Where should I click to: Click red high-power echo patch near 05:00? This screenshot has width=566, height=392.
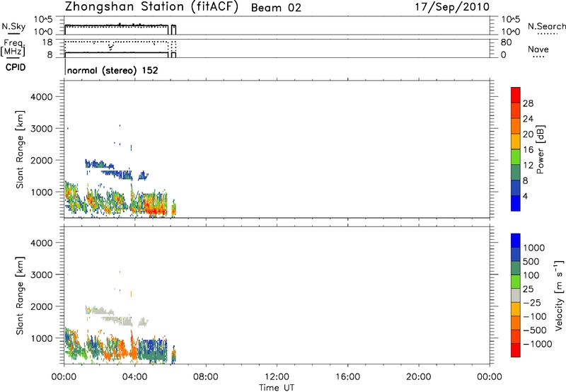pos(155,209)
